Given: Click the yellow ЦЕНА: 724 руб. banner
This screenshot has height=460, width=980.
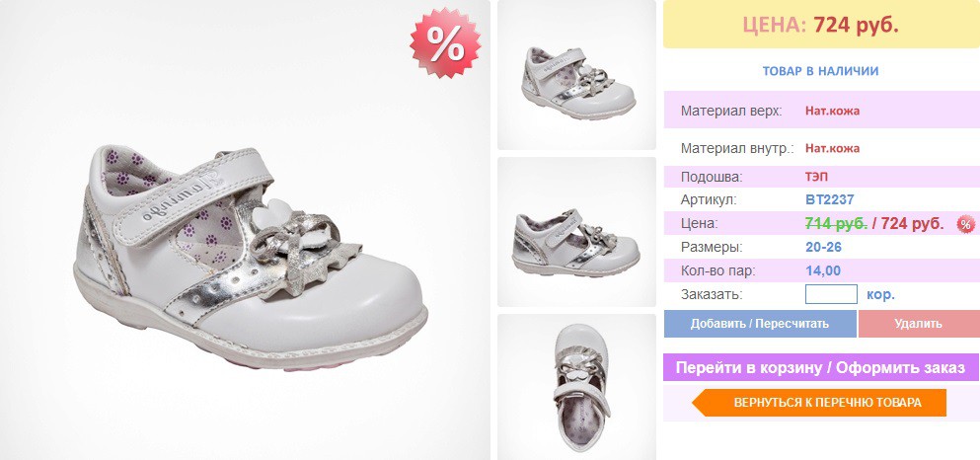Looking at the screenshot, I should [821, 25].
